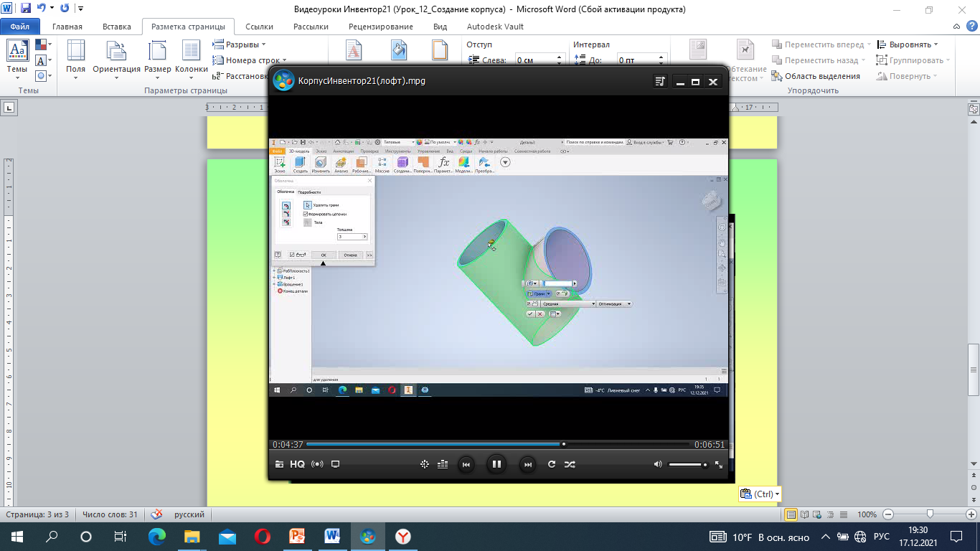Pause the video in the media player
The width and height of the screenshot is (980, 551).
[496, 464]
